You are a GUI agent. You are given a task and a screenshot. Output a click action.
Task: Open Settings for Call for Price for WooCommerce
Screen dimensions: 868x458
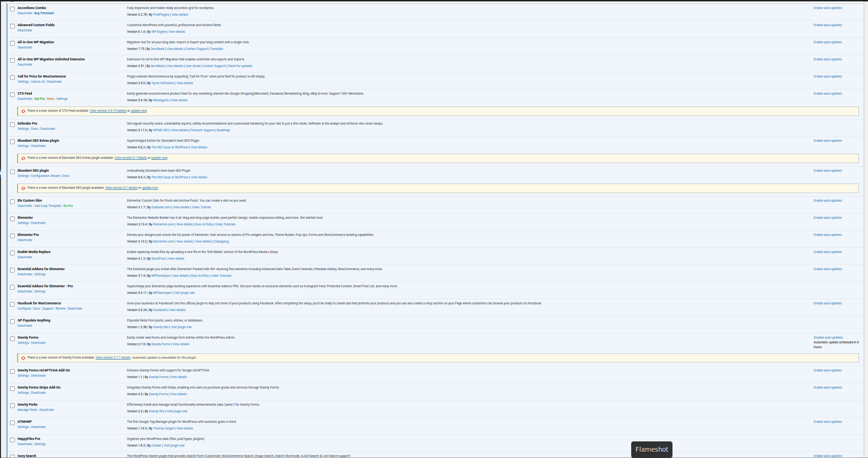[x=23, y=82]
